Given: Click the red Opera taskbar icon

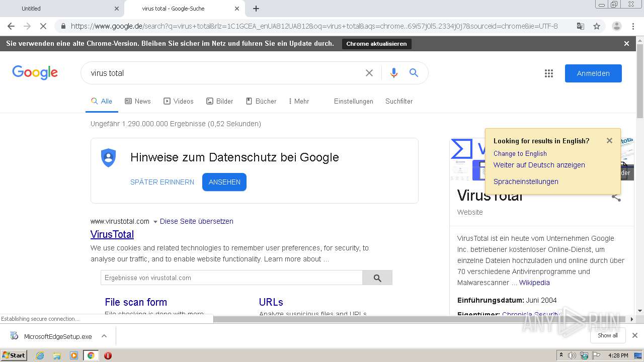Looking at the screenshot, I should tap(108, 355).
